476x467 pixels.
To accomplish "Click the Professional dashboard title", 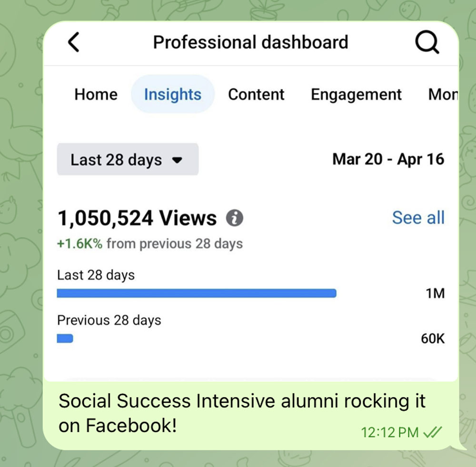I will point(250,42).
